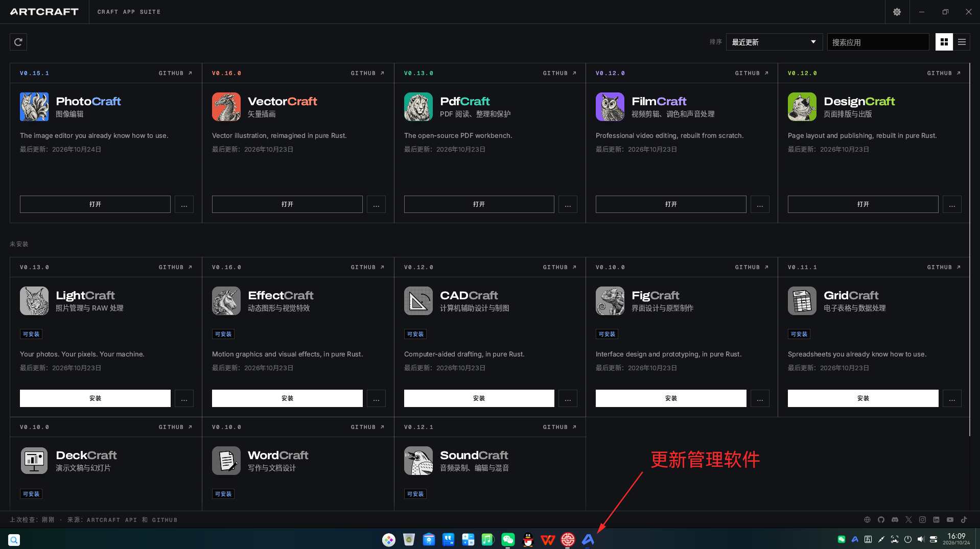Viewport: 980px width, 549px height.
Task: Open the YouTube icon in footer
Action: 950,520
